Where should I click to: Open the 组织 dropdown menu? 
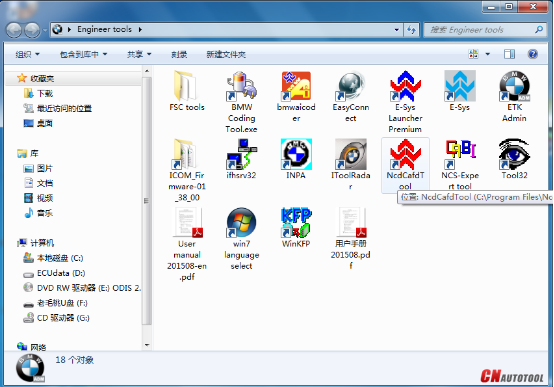(27, 54)
